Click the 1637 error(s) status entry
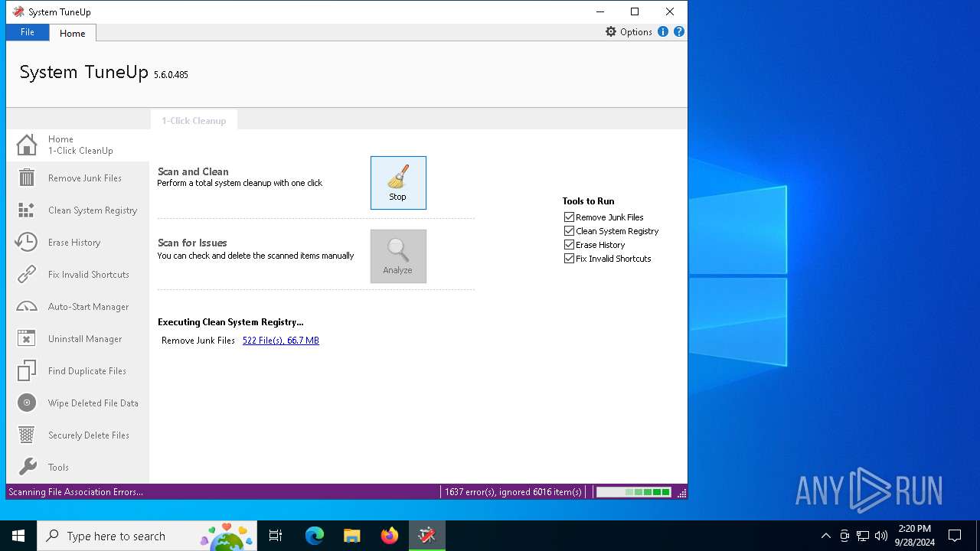The image size is (980, 551). click(513, 492)
